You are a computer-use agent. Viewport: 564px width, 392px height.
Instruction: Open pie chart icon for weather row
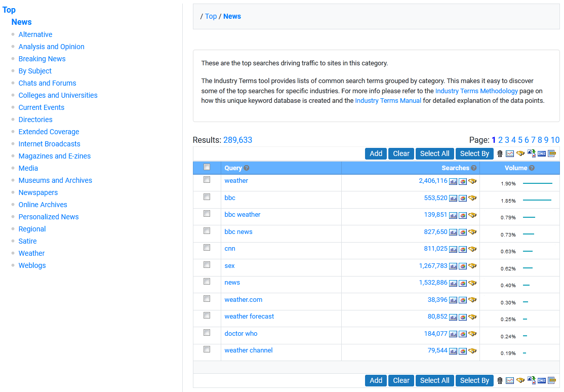(x=463, y=181)
